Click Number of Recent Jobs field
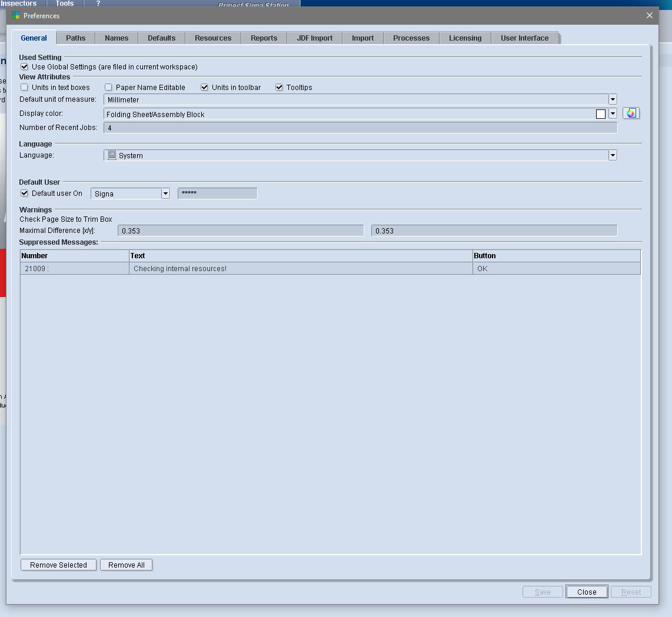 [x=361, y=128]
